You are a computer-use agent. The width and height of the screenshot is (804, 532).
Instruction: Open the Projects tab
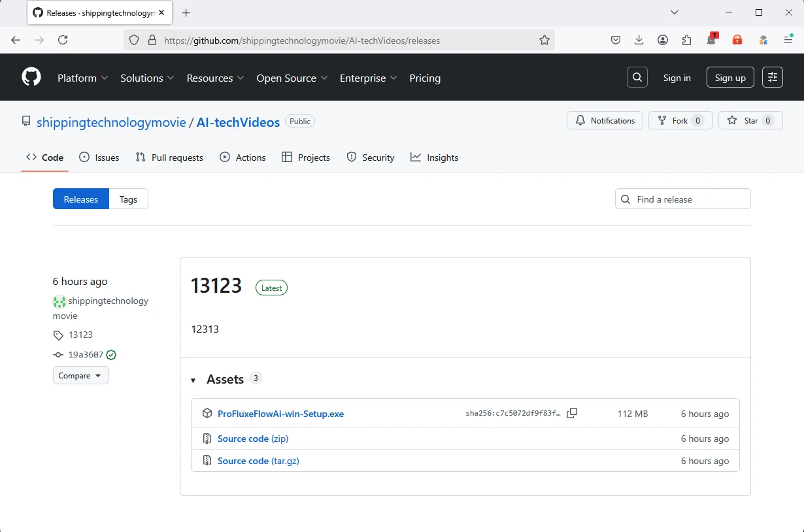pos(306,158)
